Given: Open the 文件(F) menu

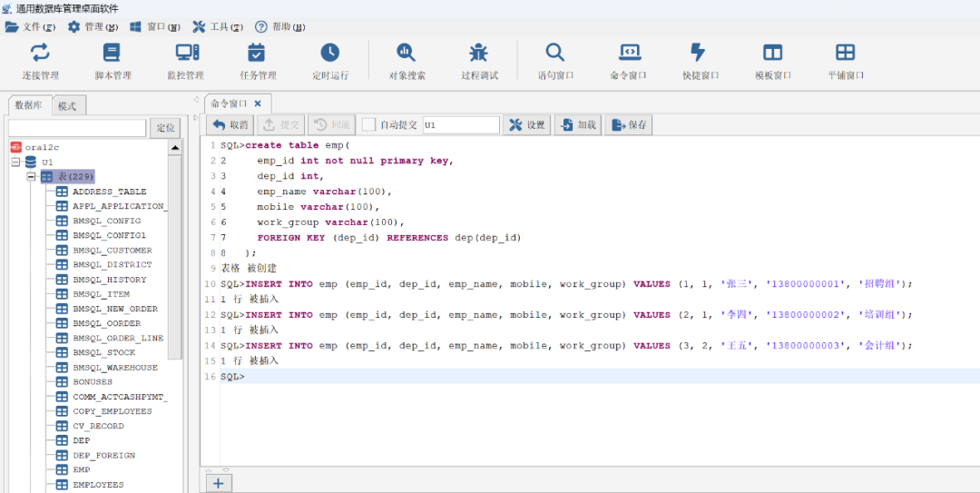Looking at the screenshot, I should point(31,27).
